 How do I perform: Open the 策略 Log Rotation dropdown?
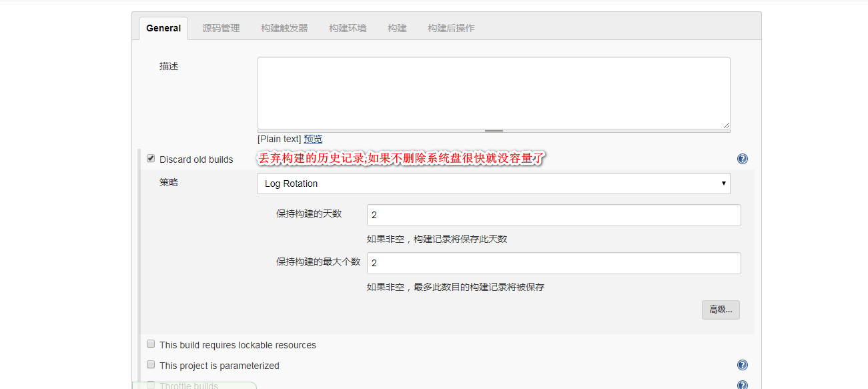tap(494, 183)
